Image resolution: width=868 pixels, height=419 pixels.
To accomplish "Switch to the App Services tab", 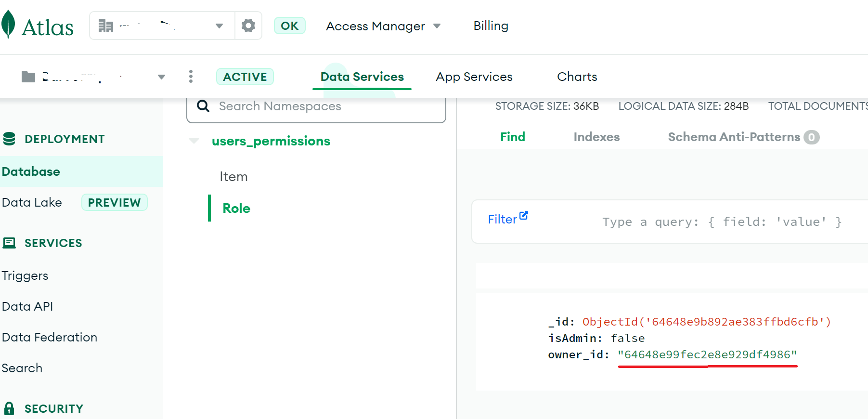I will tap(474, 77).
